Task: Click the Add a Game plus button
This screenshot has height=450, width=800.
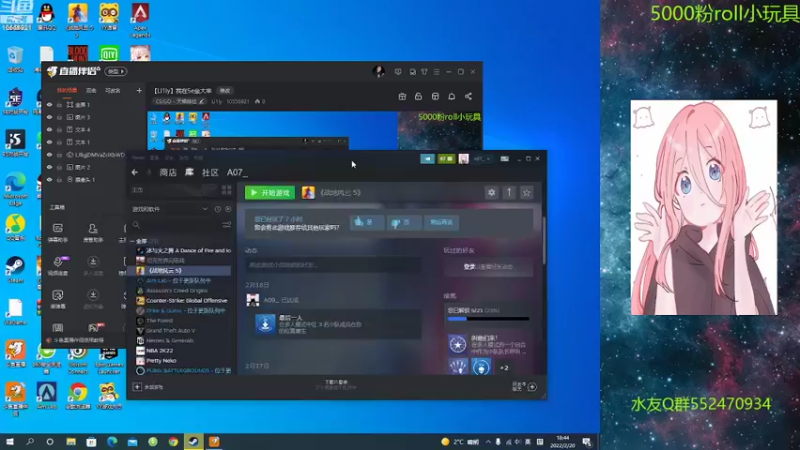Action: 137,387
